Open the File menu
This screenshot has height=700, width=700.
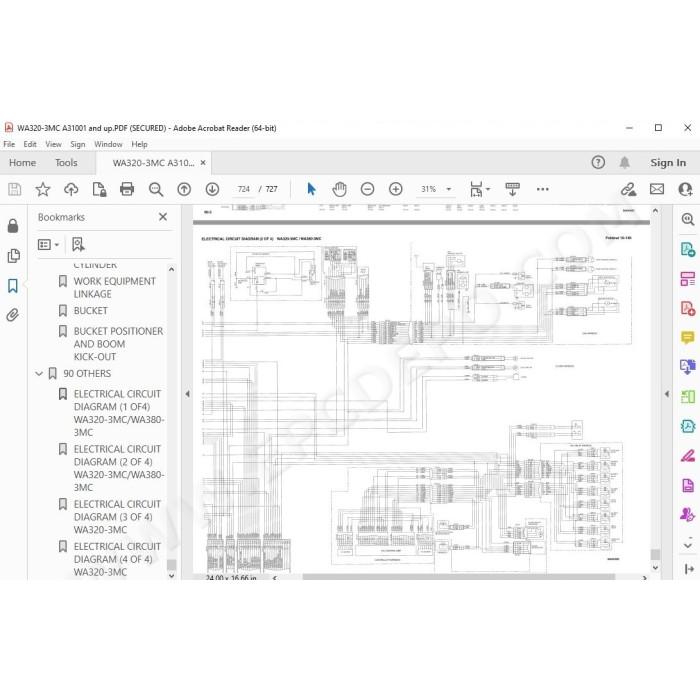click(x=9, y=144)
